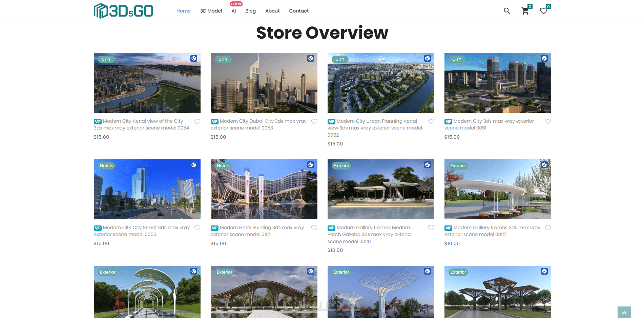Click VIP badge of Urban Planning model
This screenshot has width=644, height=318.
pyautogui.click(x=331, y=122)
